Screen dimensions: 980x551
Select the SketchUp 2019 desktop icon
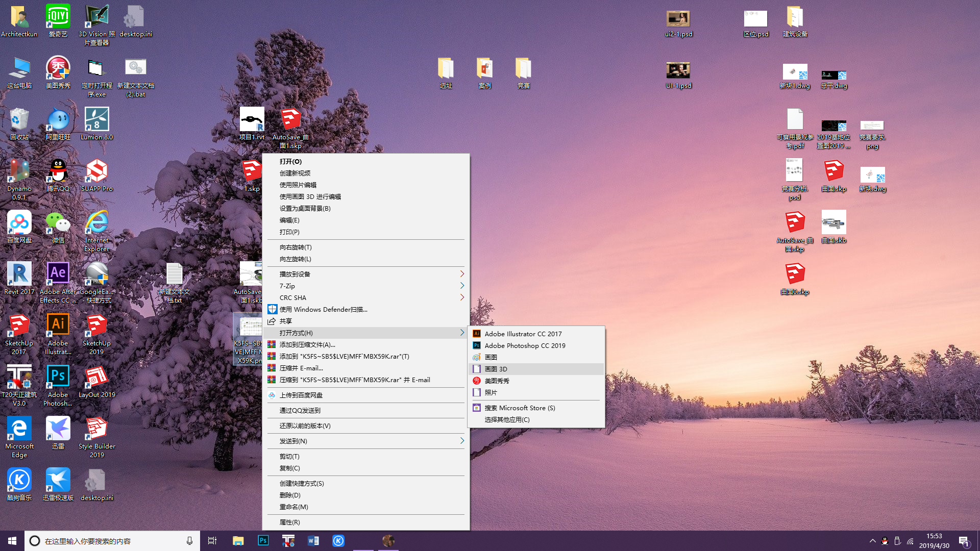pyautogui.click(x=96, y=335)
